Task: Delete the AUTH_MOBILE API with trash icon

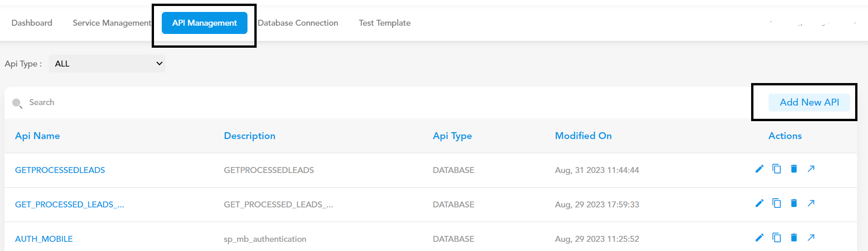Action: click(794, 238)
